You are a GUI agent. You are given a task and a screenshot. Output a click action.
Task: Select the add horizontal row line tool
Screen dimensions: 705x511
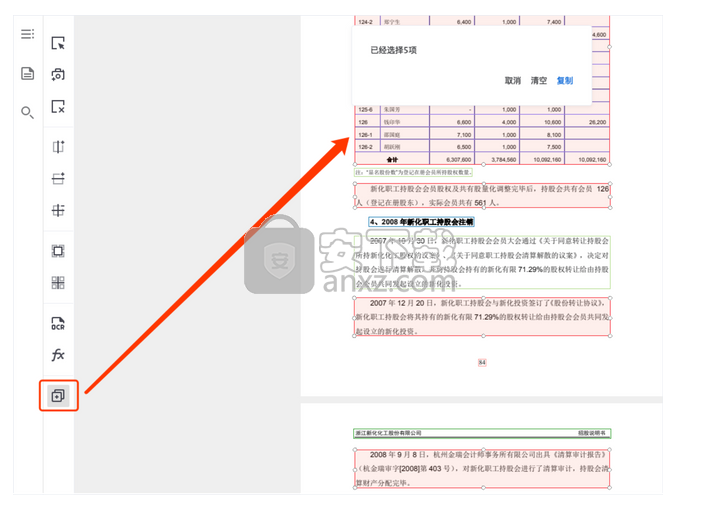coord(58,178)
